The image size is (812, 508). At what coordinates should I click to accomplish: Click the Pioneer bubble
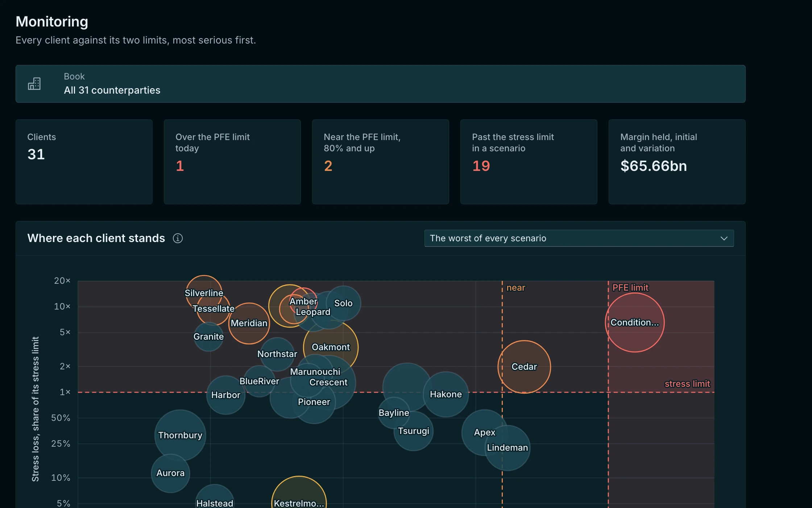pos(314,402)
